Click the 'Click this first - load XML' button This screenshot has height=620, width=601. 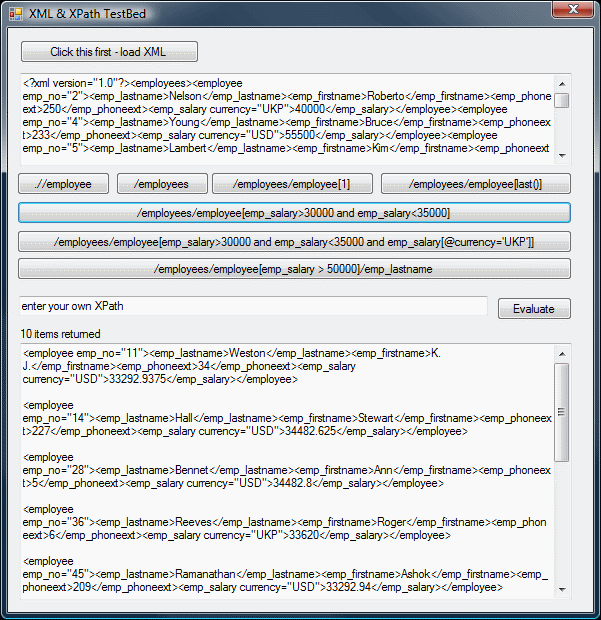[x=109, y=52]
